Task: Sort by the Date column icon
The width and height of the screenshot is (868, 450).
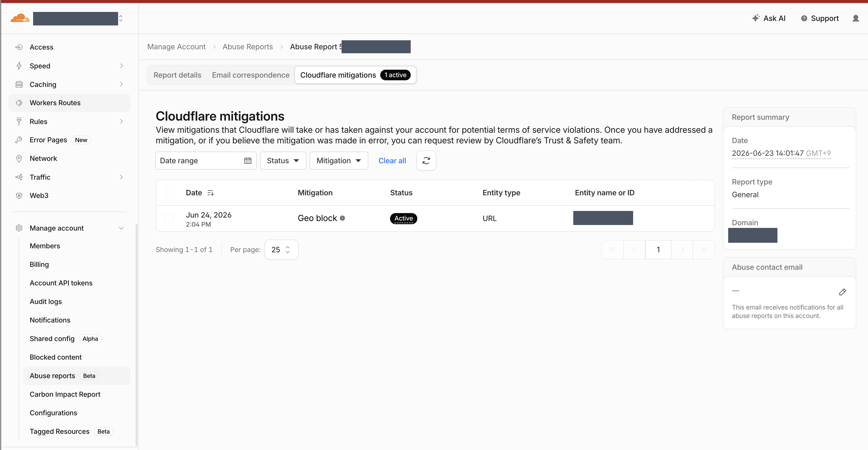Action: (x=211, y=193)
